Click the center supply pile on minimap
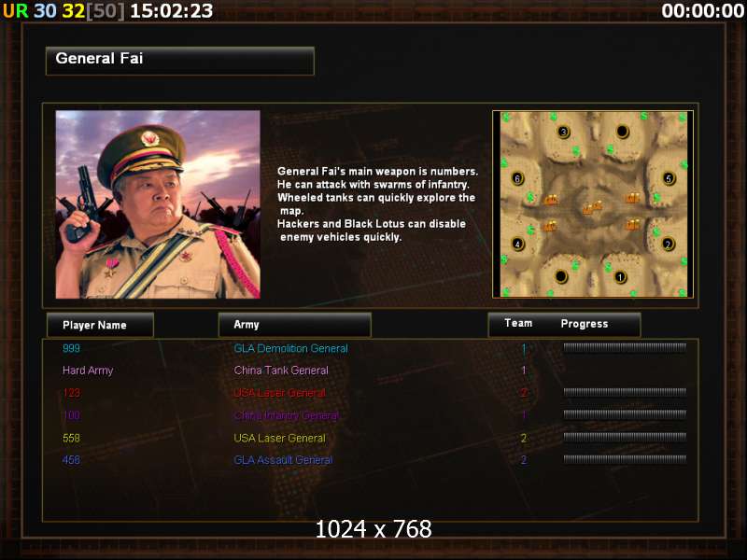The height and width of the screenshot is (560, 747). 592,207
